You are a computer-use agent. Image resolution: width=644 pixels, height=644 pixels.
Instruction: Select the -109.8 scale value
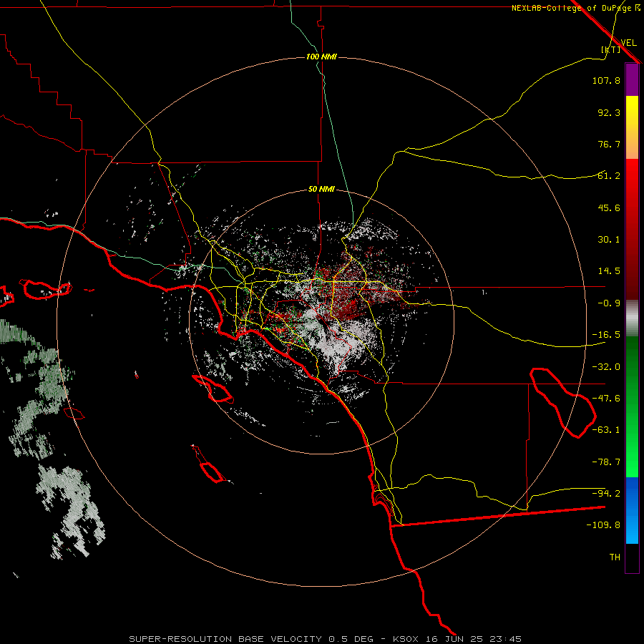point(603,525)
